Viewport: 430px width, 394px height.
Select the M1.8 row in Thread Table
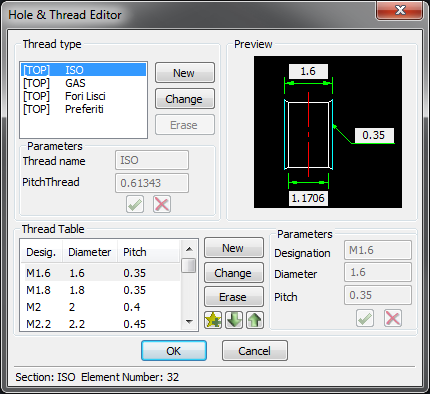pyautogui.click(x=102, y=290)
